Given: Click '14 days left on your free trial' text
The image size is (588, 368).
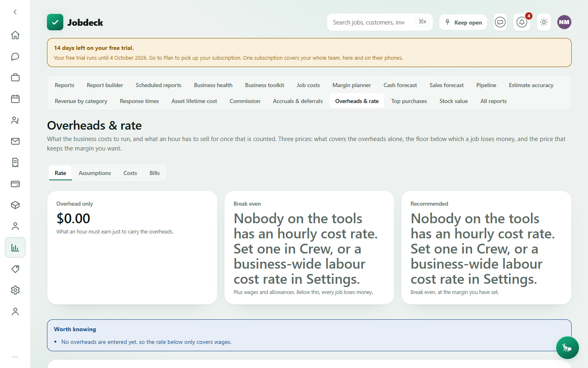Looking at the screenshot, I should coord(94,48).
